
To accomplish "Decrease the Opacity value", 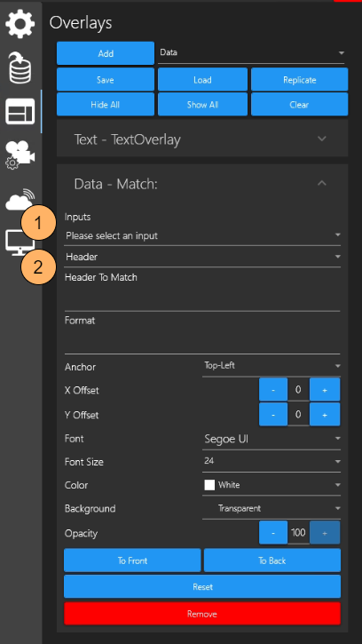I will click(273, 533).
